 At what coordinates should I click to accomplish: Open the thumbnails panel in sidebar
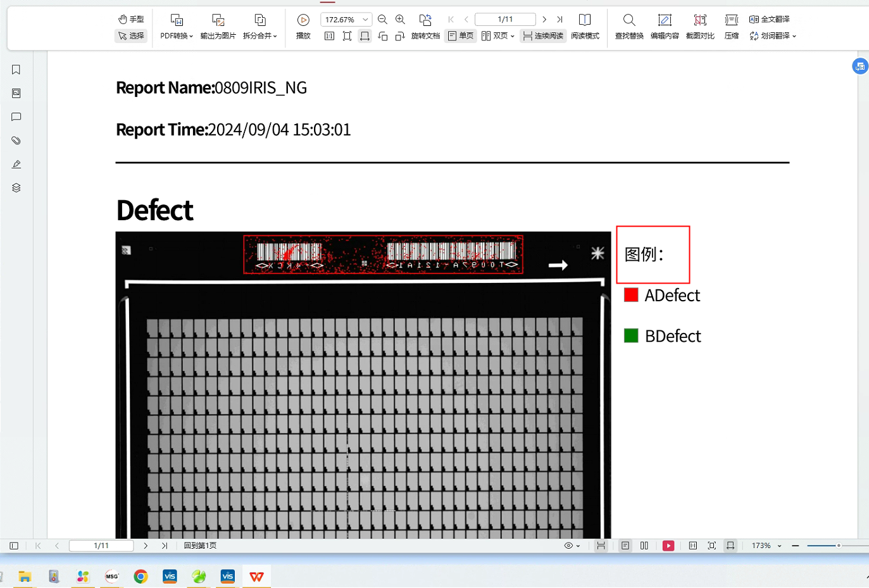[16, 93]
